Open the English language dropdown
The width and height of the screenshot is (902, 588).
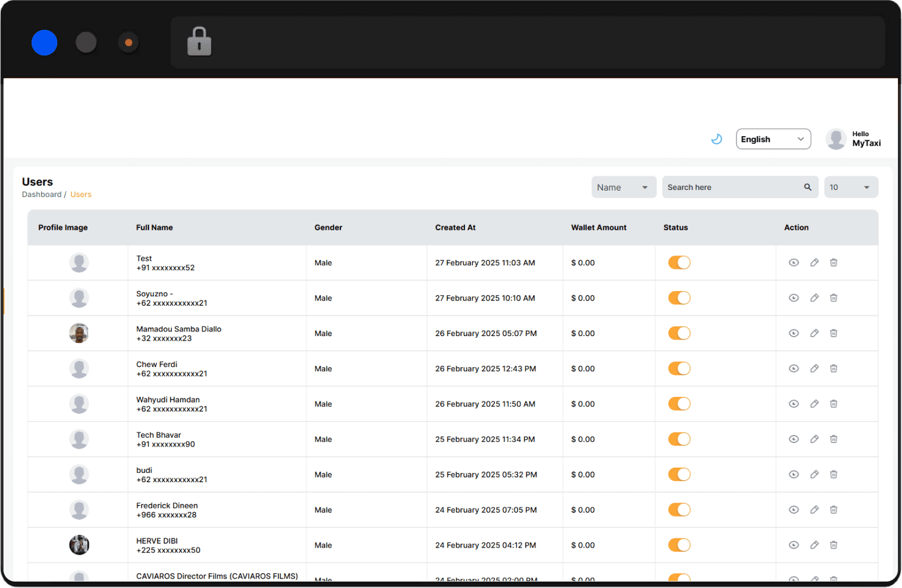[x=773, y=139]
